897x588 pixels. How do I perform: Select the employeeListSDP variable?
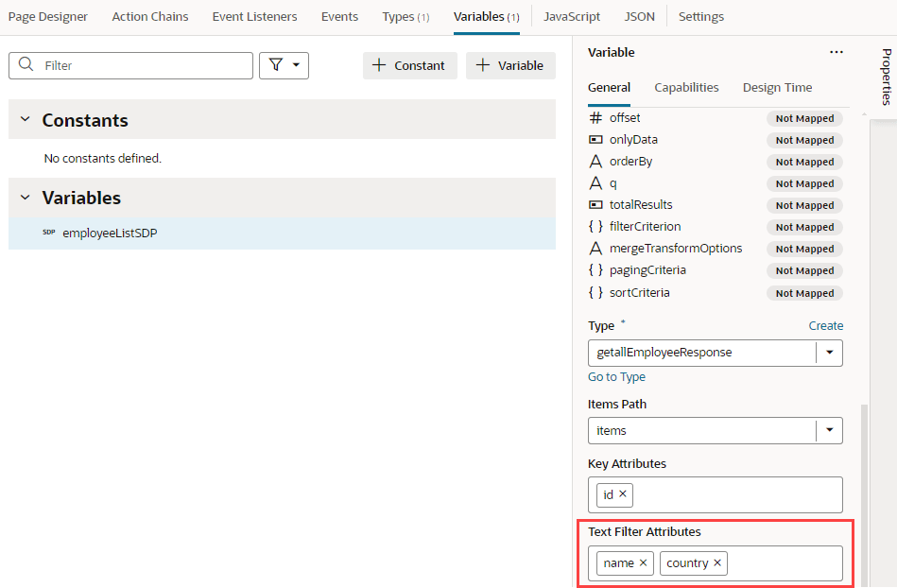pos(282,233)
